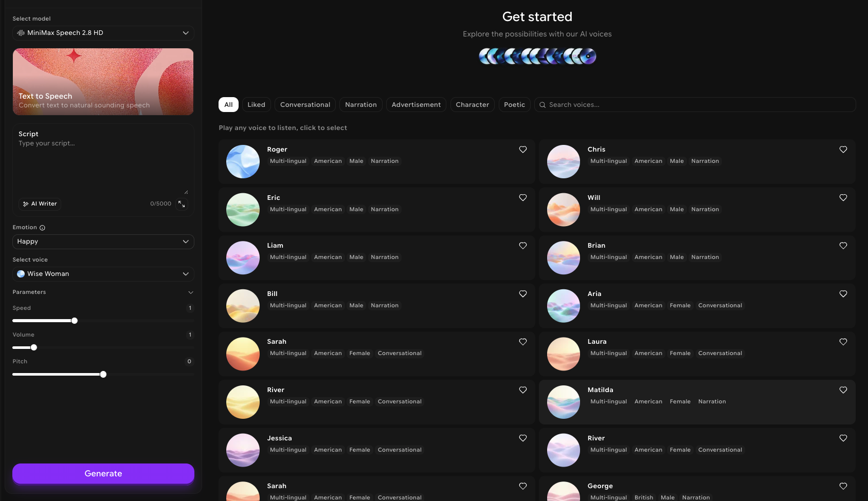
Task: Click the AI Writer sparkle icon
Action: click(26, 204)
